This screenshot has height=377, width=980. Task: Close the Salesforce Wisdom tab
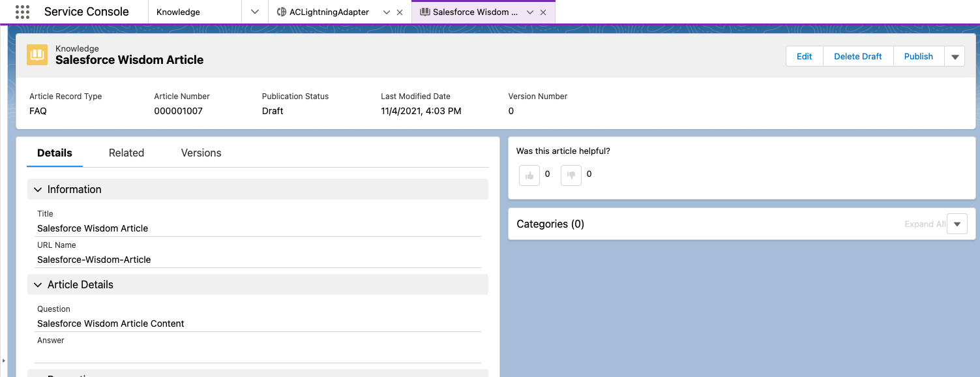pyautogui.click(x=543, y=12)
